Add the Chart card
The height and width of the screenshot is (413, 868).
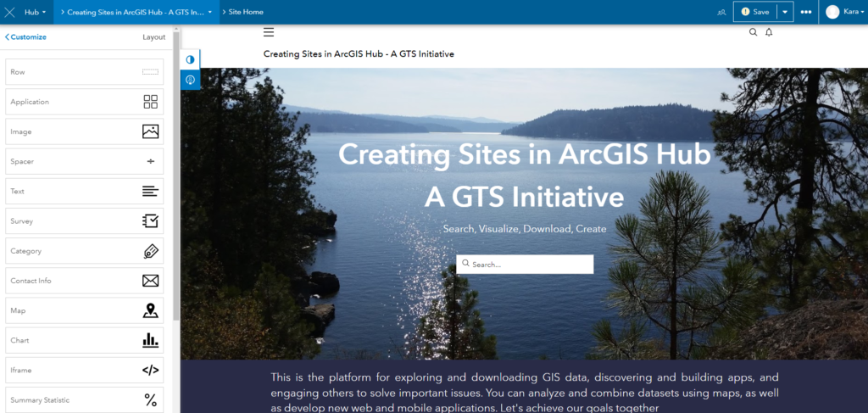click(85, 340)
